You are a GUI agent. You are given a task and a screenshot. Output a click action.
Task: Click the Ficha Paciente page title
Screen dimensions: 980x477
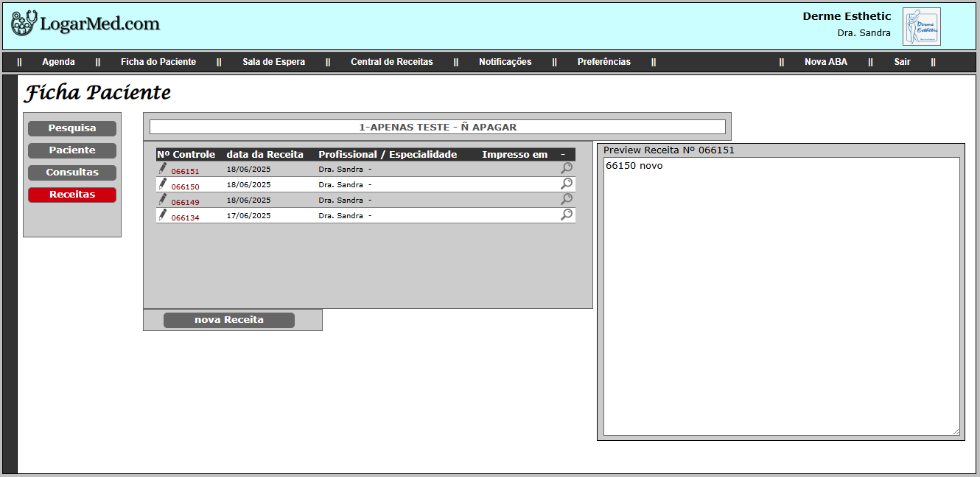tap(97, 93)
